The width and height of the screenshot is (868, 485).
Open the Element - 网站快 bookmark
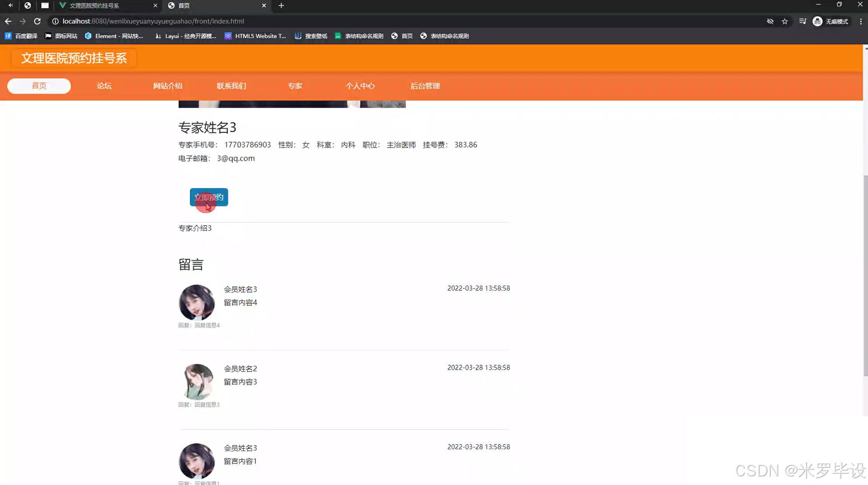tap(114, 36)
